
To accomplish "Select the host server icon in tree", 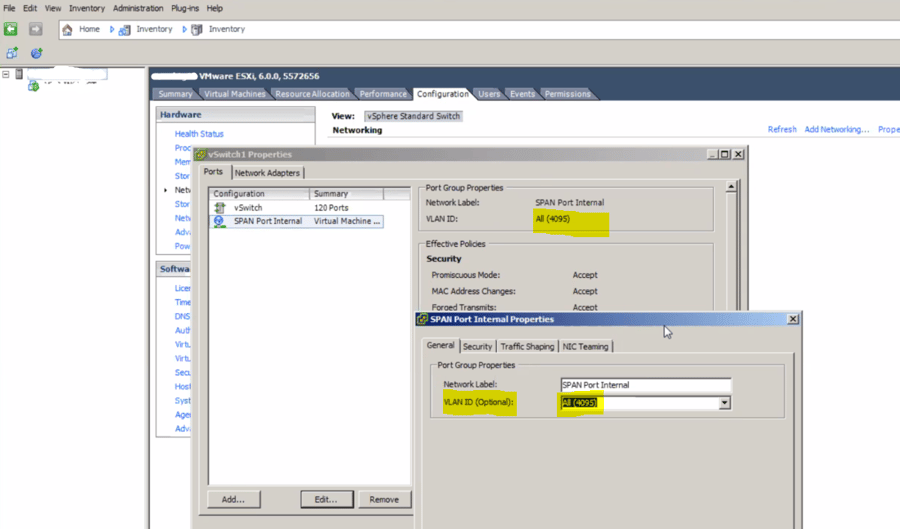I will click(x=19, y=74).
